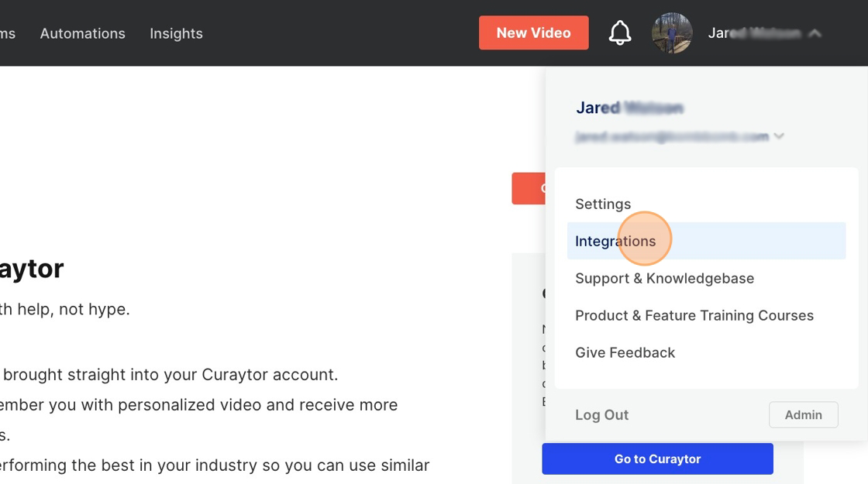
Task: Click the user profile avatar photo
Action: [x=672, y=33]
